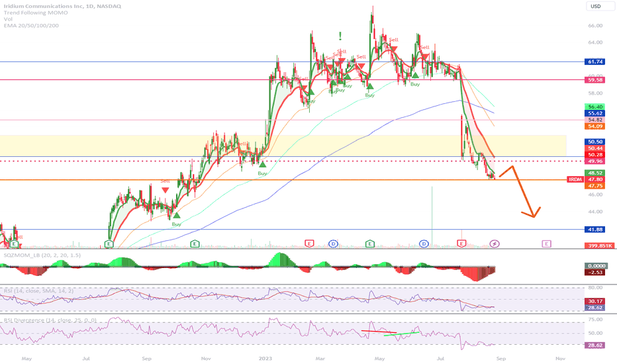Open the March 2023 dividend D marker
Viewport: 617px width, 364px height.
[333, 244]
